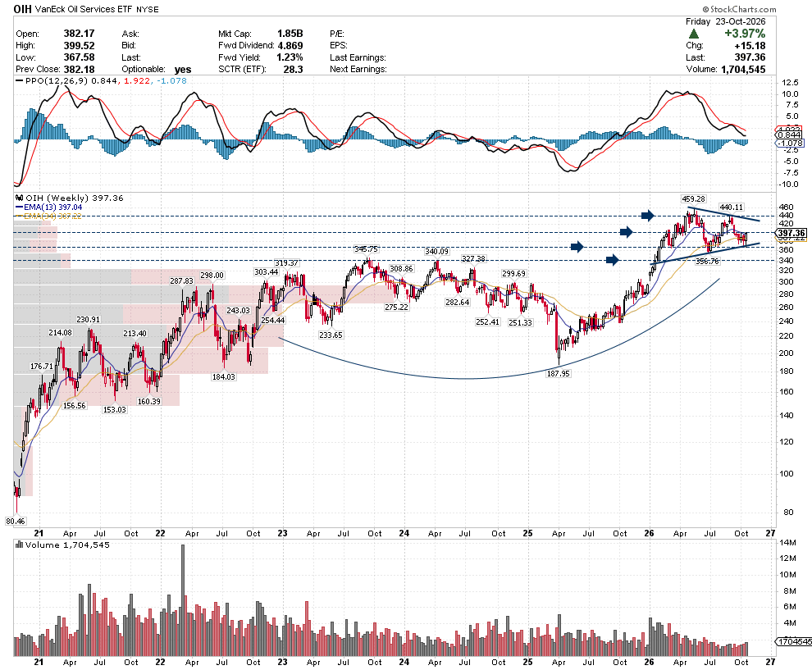Click the bar icon beside the Volume legend
Screen dimensions: 812x670
(20, 545)
